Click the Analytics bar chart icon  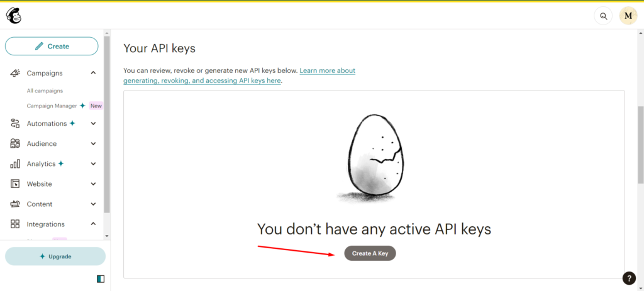pyautogui.click(x=15, y=164)
